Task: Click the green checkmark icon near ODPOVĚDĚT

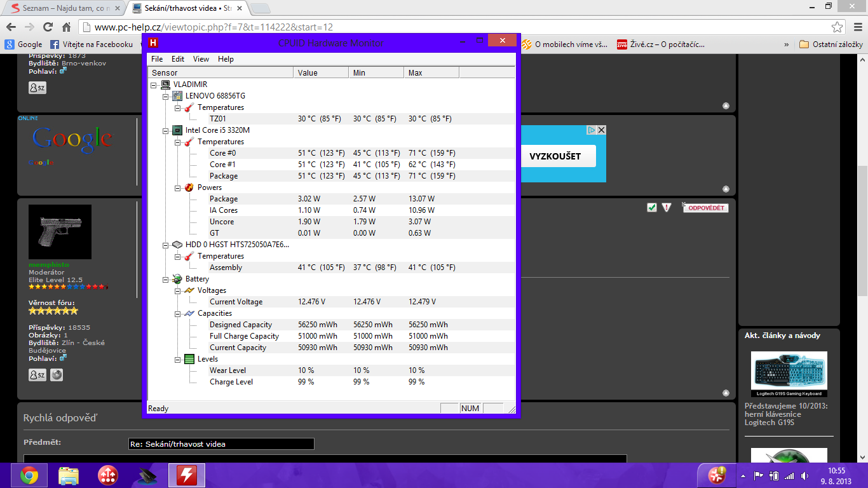Action: [651, 207]
